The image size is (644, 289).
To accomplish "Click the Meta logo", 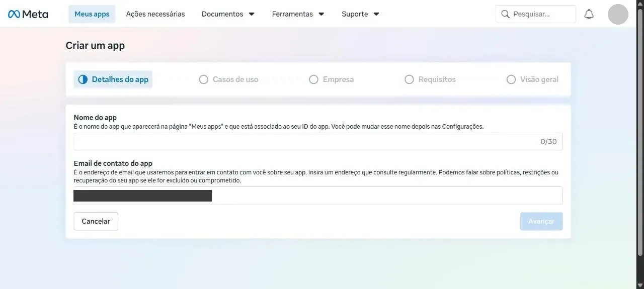I will 28,14.
